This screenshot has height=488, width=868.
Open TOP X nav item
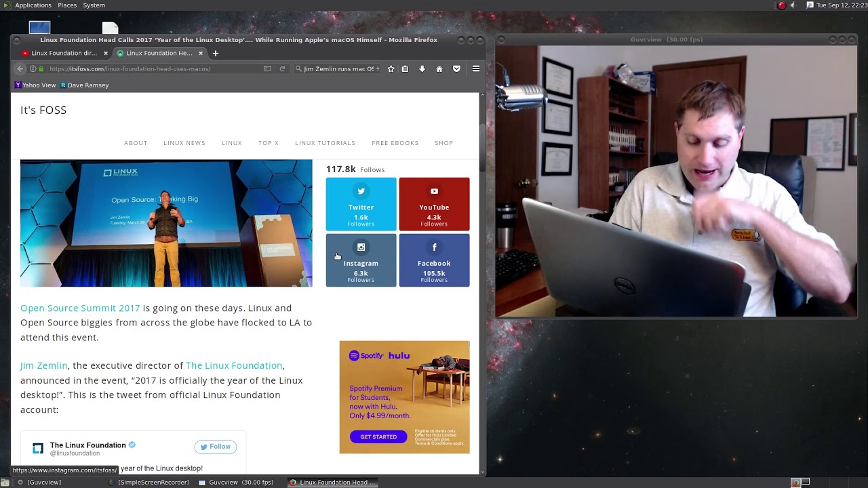pyautogui.click(x=269, y=143)
